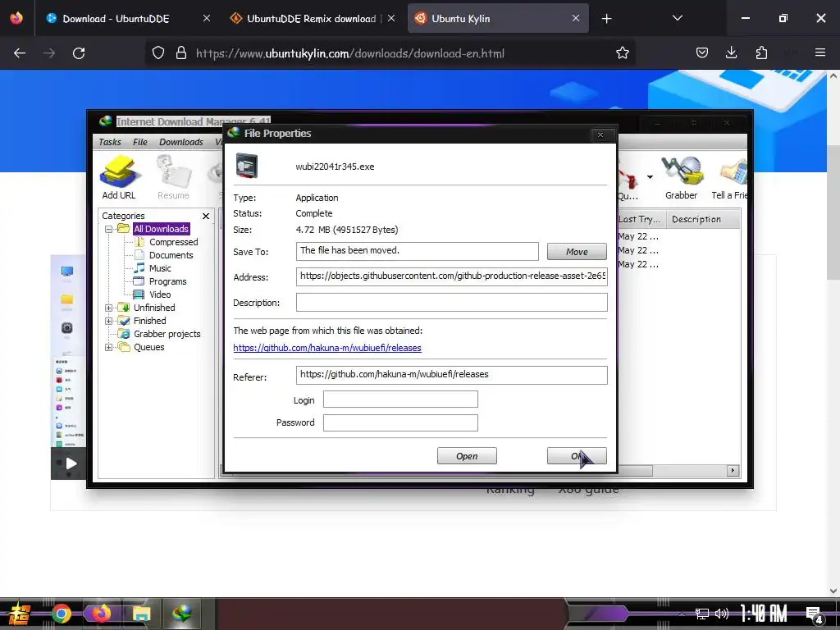Bookmark this page with the star
The width and height of the screenshot is (840, 630).
(x=622, y=53)
